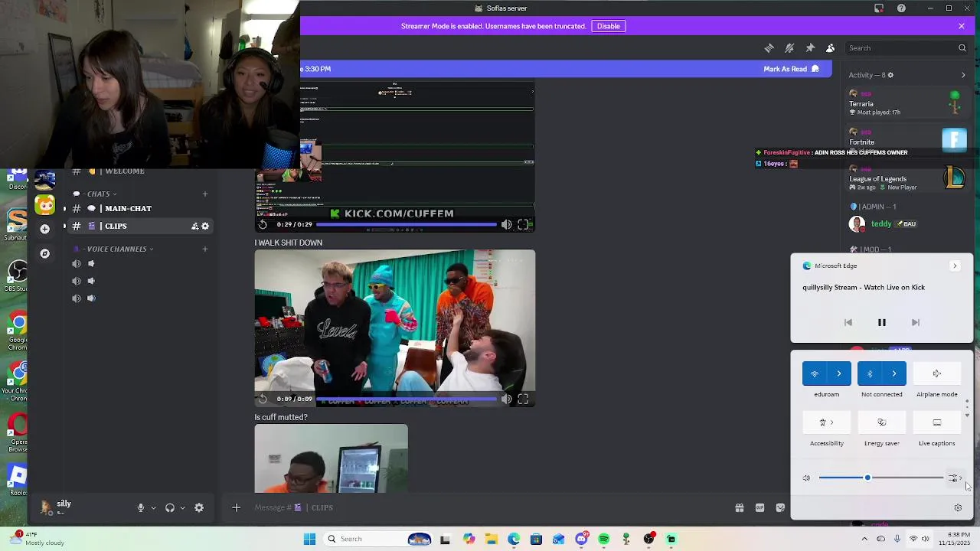Image resolution: width=980 pixels, height=551 pixels.
Task: Disable Streamer Mode
Action: 609,26
